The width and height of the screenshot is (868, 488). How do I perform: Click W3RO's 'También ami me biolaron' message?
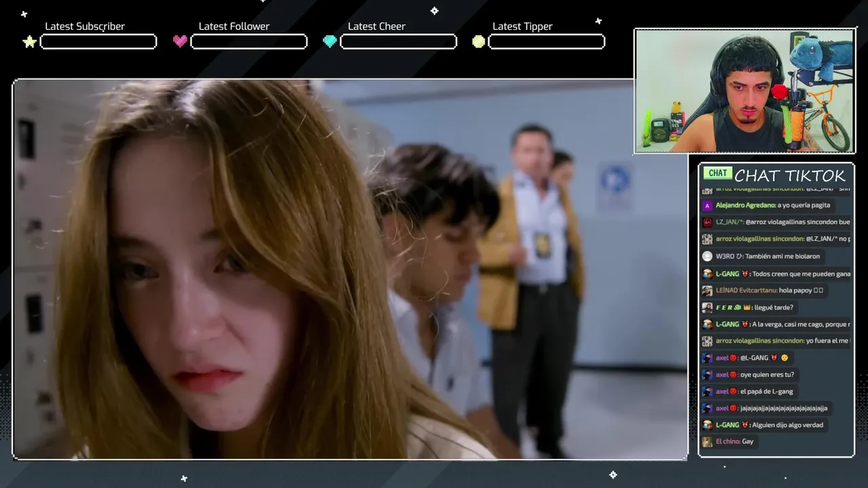(783, 256)
